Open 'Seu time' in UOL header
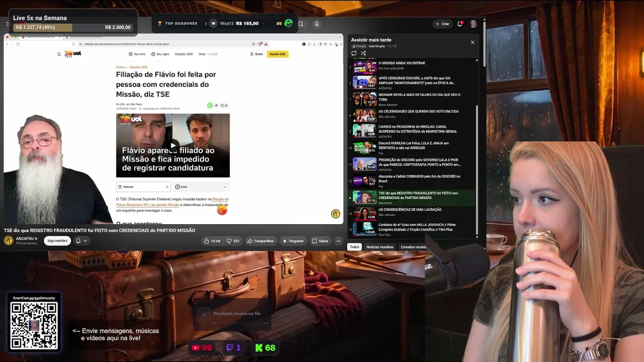Screen dimensions: 644x362 pyautogui.click(x=137, y=54)
